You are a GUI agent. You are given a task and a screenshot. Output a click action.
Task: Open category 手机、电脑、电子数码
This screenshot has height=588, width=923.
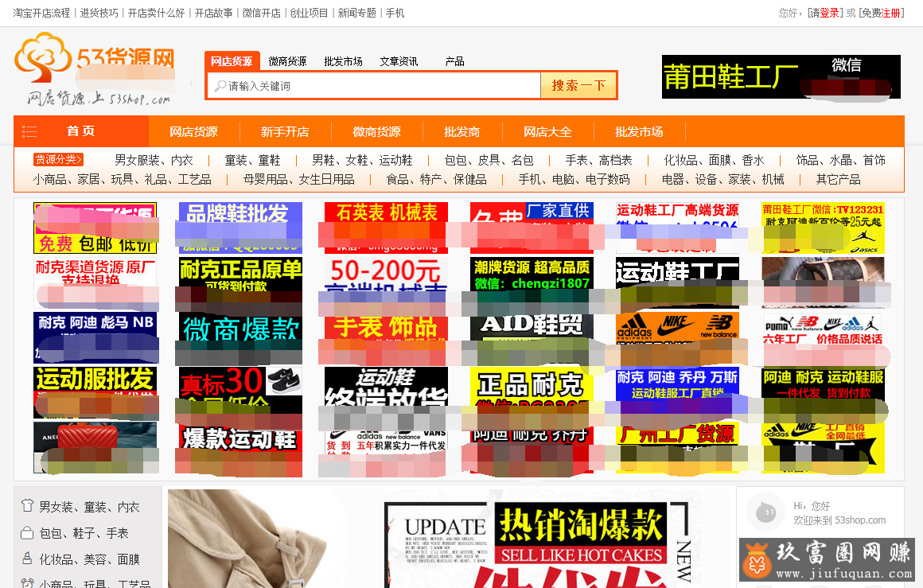[x=574, y=179]
